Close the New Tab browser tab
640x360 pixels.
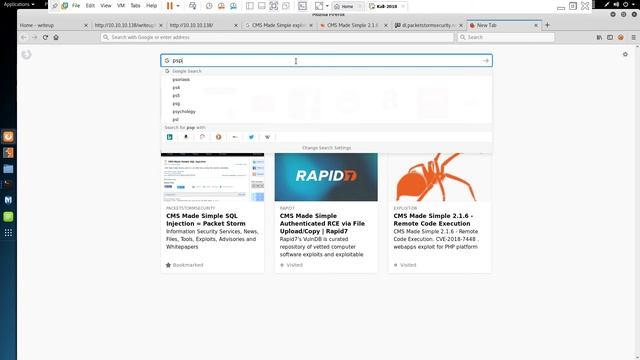[x=536, y=25]
